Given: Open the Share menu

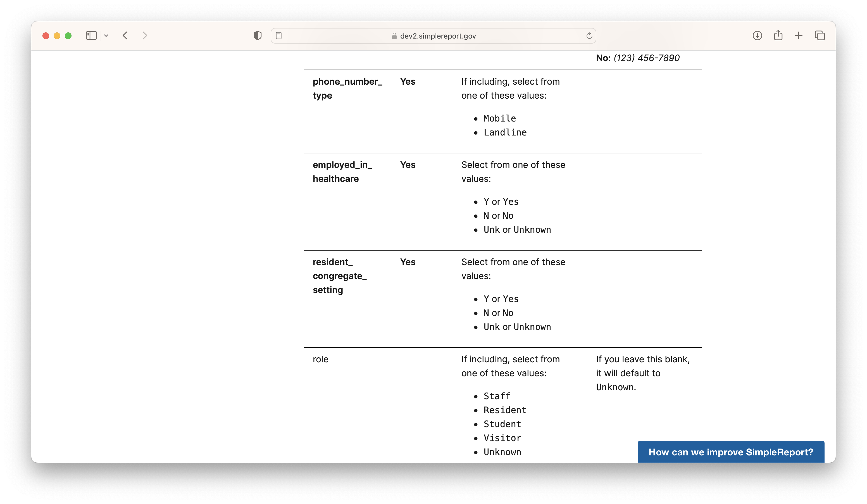Looking at the screenshot, I should tap(778, 35).
